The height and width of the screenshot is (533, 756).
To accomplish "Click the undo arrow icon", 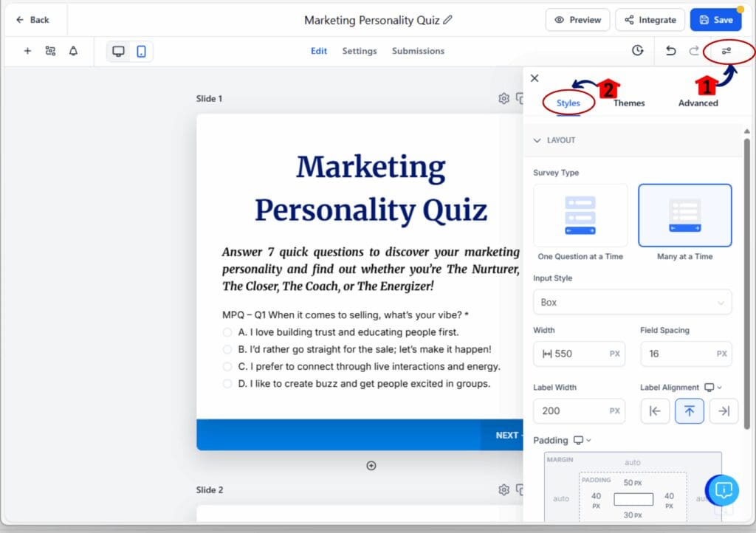I will point(671,51).
